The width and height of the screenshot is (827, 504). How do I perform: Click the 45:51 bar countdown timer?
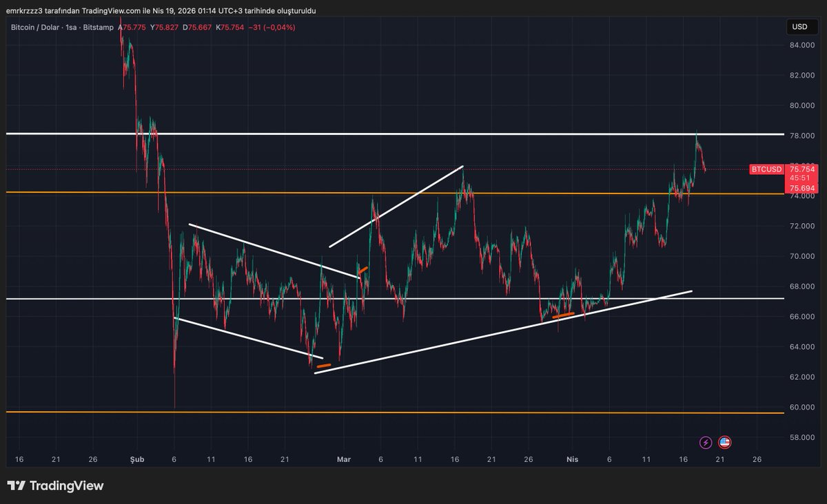click(799, 178)
